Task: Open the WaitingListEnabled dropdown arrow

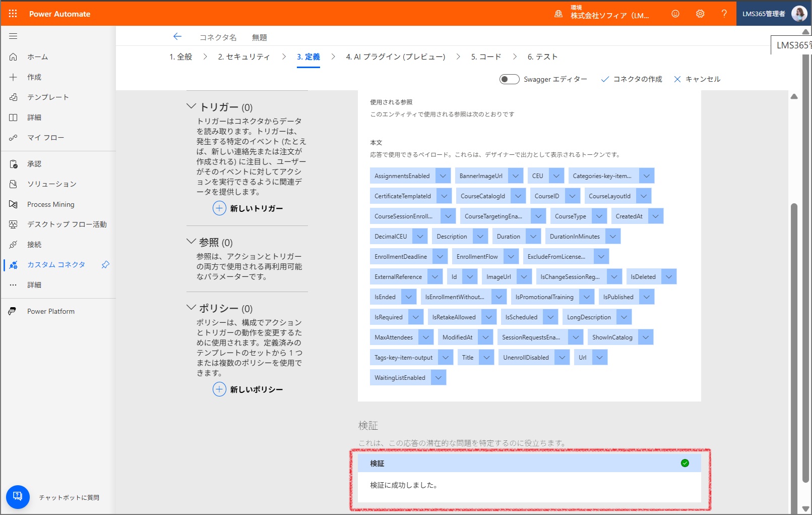Action: (x=439, y=378)
